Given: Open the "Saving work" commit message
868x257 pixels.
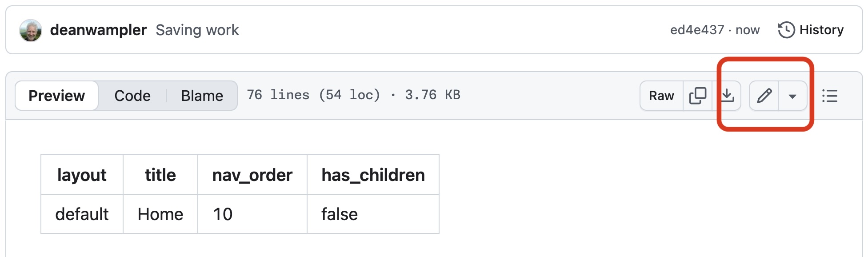Looking at the screenshot, I should click(x=197, y=30).
